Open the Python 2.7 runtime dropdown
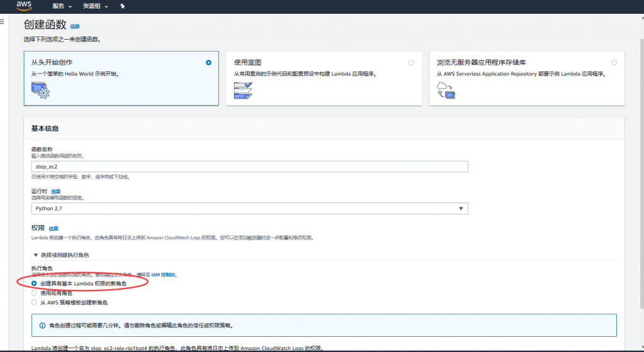The height and width of the screenshot is (352, 644). [x=250, y=209]
